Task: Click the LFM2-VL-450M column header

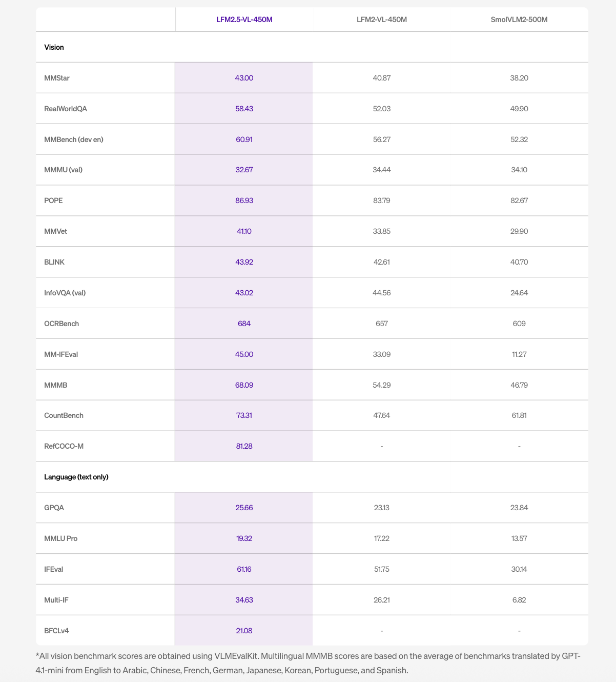Action: 382,19
